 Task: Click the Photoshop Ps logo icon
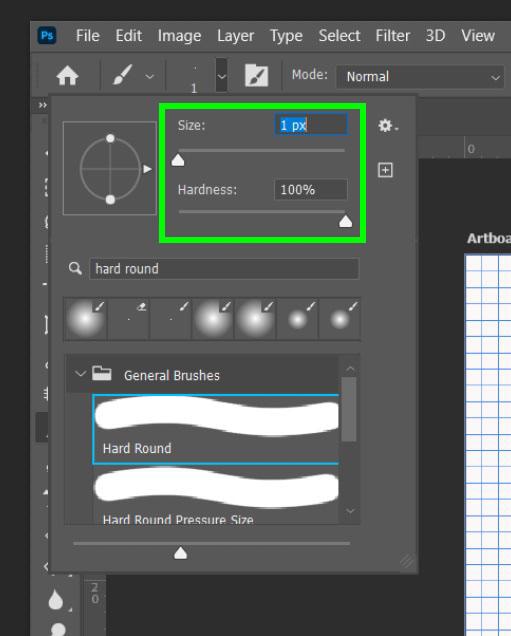click(47, 35)
